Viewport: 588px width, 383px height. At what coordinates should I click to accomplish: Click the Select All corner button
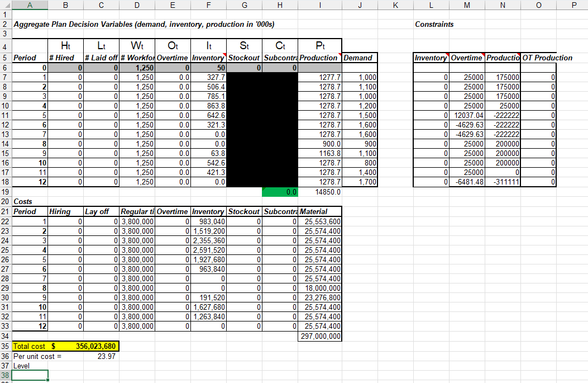[x=6, y=4]
